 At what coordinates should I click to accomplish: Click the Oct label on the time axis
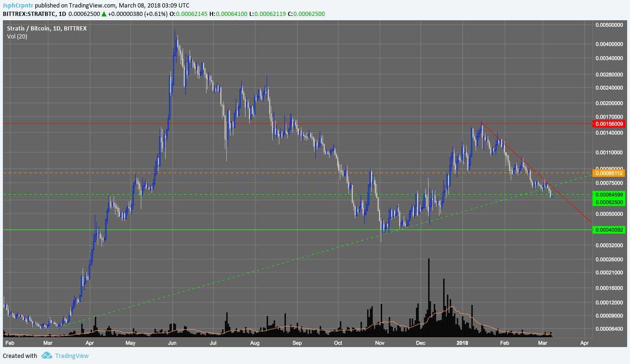coord(338,343)
